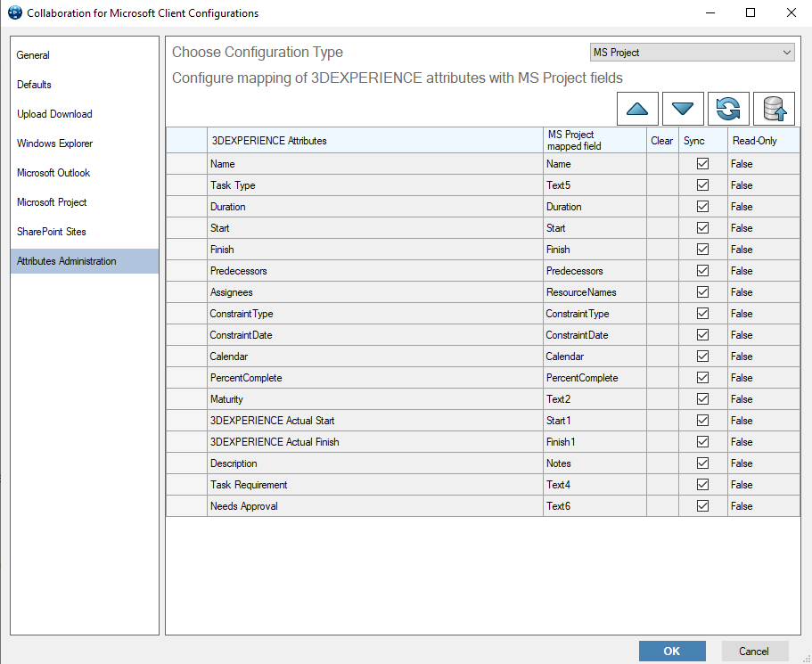Click the 3DEXPERIENCE Attributes column header
The height and width of the screenshot is (664, 812).
click(x=375, y=140)
